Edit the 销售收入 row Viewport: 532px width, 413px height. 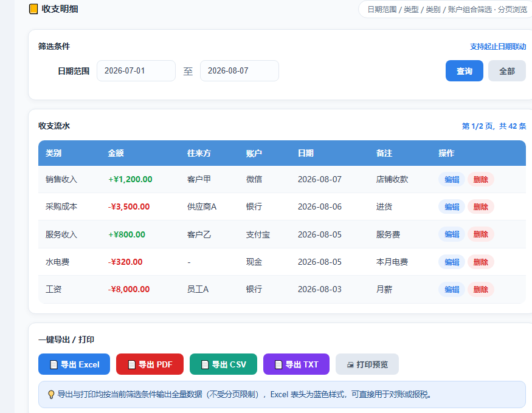coord(452,179)
